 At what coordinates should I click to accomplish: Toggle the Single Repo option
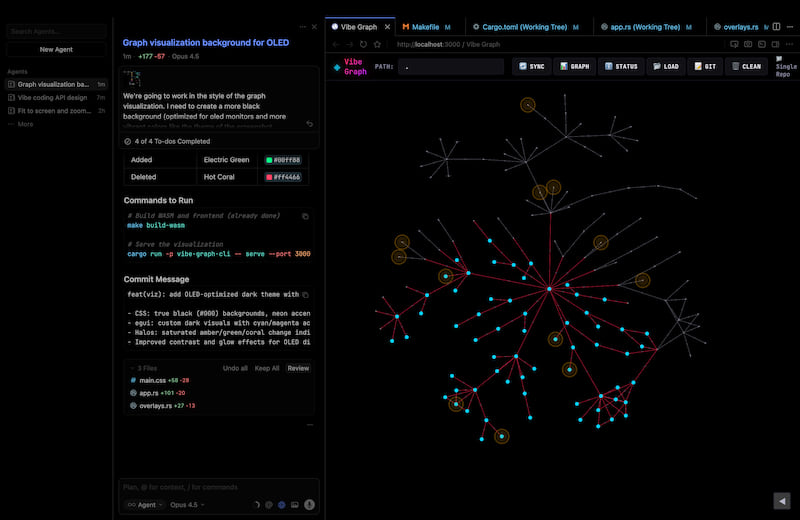click(x=785, y=66)
